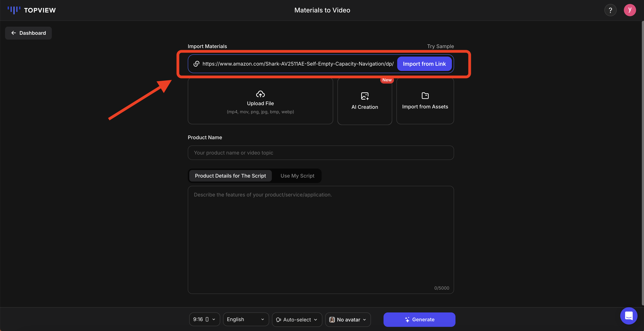Open the help question mark icon
The image size is (644, 331).
[610, 10]
